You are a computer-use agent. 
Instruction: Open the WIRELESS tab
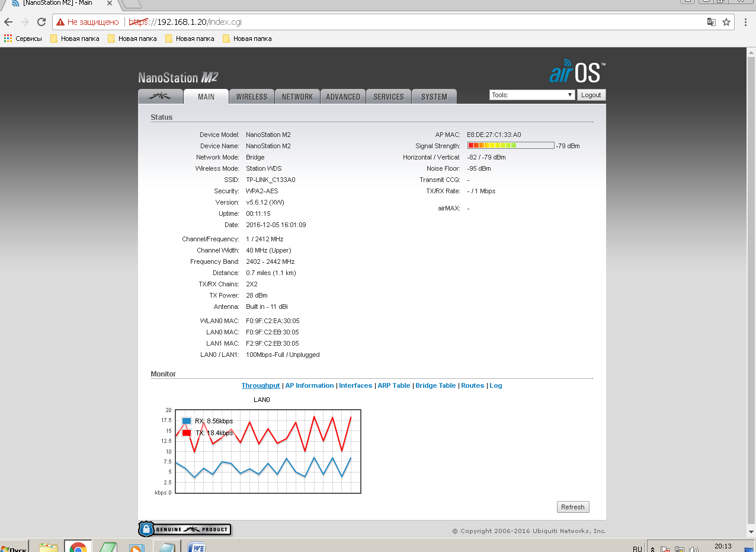coord(252,97)
